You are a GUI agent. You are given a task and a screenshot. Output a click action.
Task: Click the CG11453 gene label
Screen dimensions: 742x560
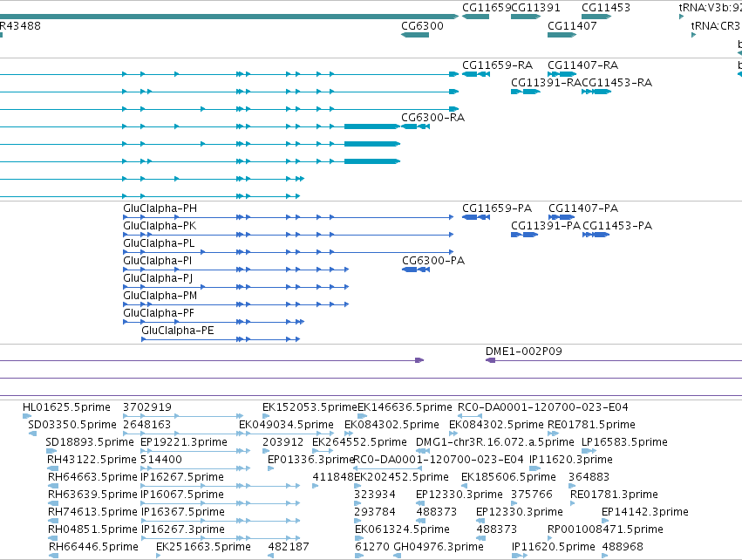606,8
